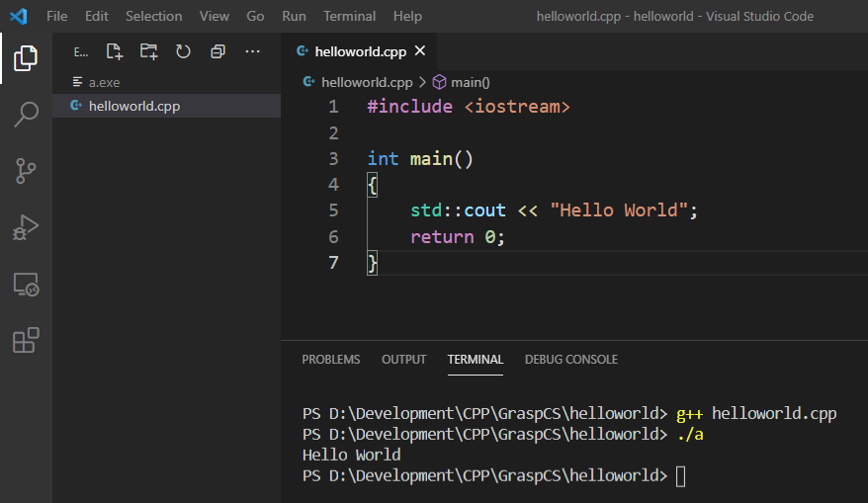The height and width of the screenshot is (503, 868).
Task: Open Extensions view icon
Action: [x=26, y=340]
